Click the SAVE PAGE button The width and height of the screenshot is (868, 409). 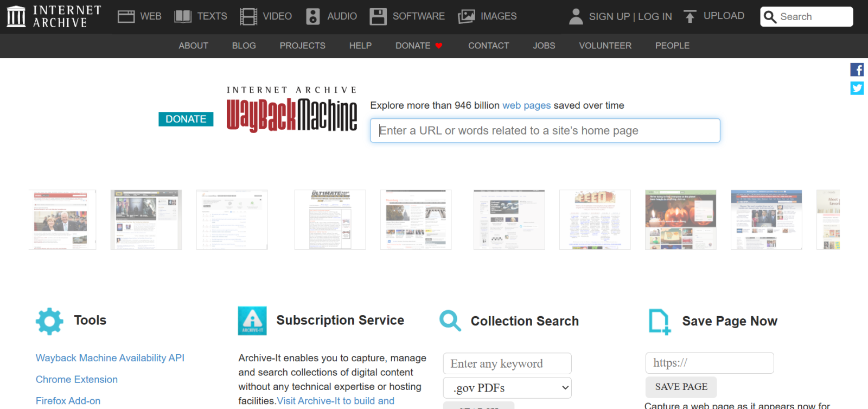coord(681,387)
